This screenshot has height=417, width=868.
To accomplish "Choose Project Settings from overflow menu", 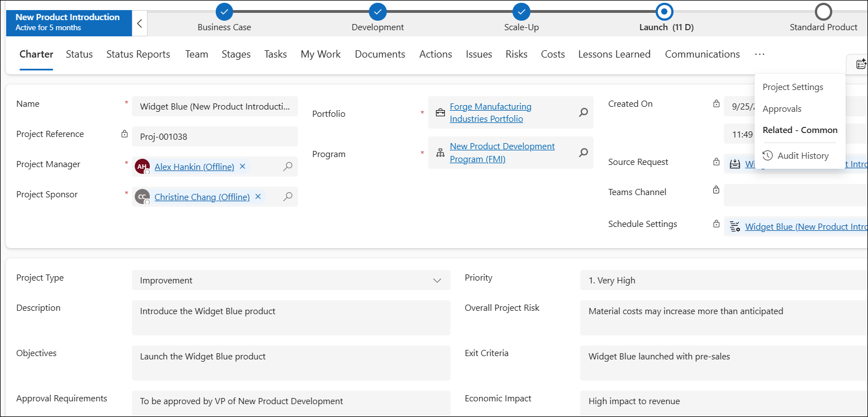I will coord(793,87).
